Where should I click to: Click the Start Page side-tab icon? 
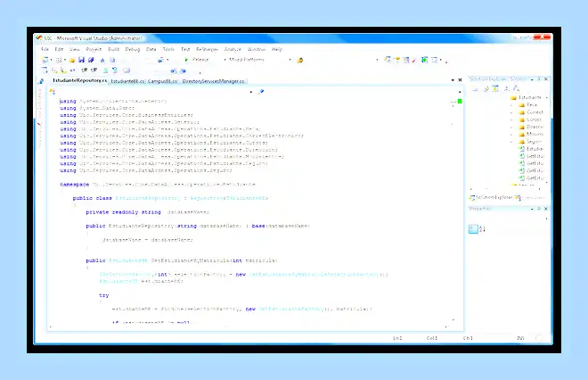41,81
